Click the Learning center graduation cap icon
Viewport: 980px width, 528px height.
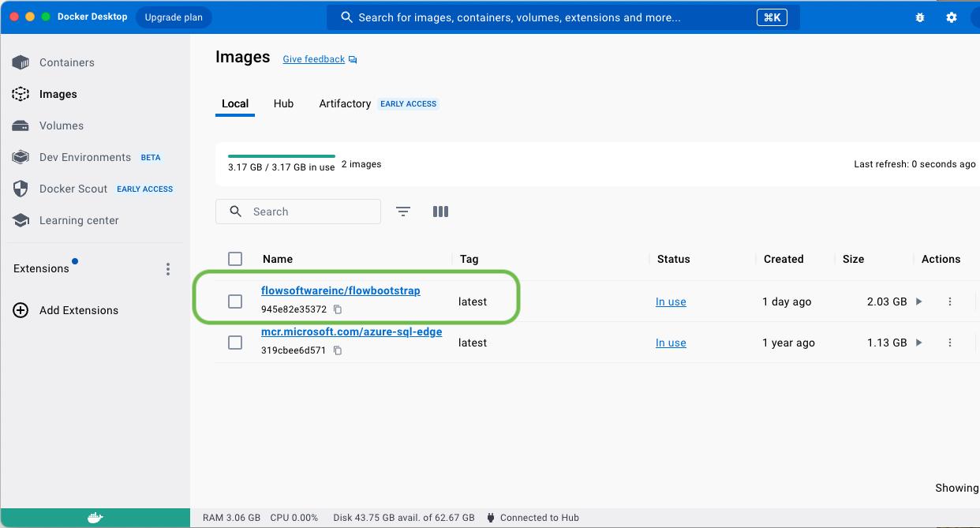[x=21, y=220]
